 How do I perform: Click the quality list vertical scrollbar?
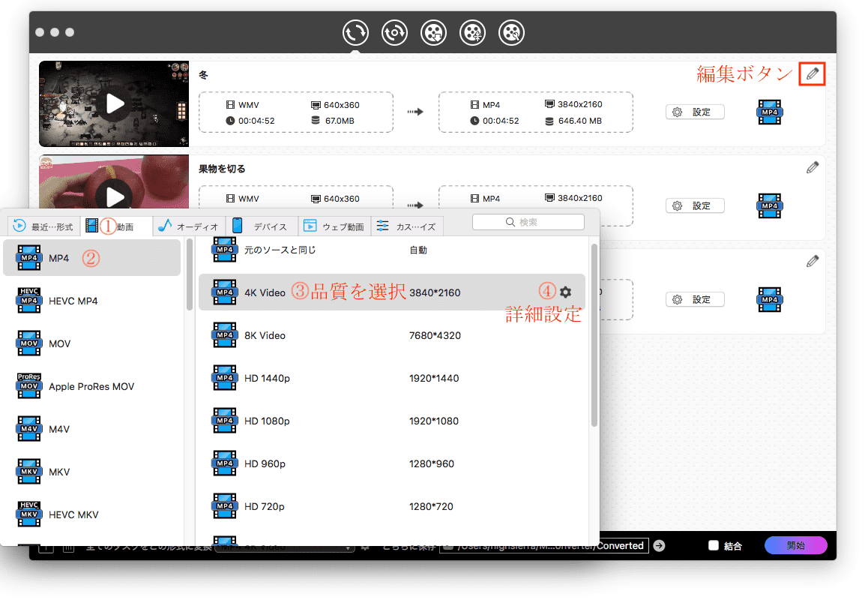594,334
